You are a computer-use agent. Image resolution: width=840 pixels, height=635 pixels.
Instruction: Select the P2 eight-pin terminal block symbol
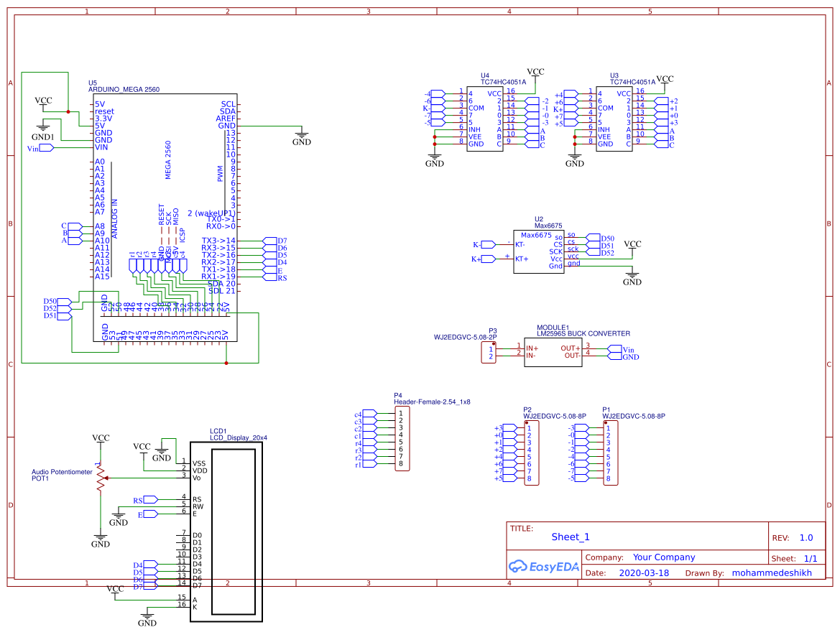point(532,453)
